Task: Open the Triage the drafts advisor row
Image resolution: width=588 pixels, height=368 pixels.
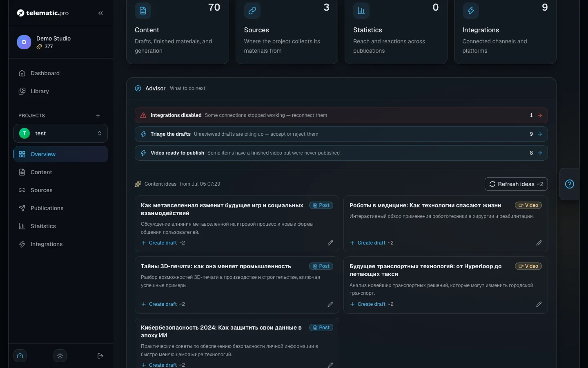Action: tap(341, 134)
